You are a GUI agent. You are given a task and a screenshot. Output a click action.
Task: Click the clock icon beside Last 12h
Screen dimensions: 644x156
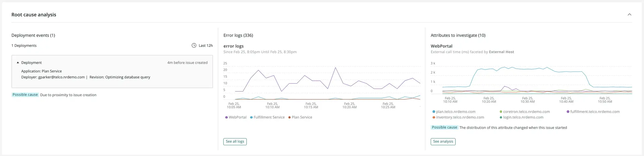click(x=194, y=46)
